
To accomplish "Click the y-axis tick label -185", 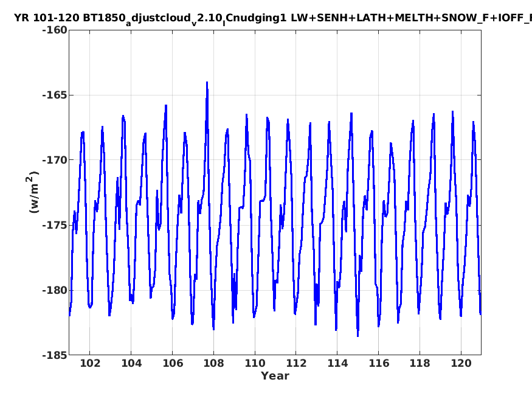I will pos(55,355).
